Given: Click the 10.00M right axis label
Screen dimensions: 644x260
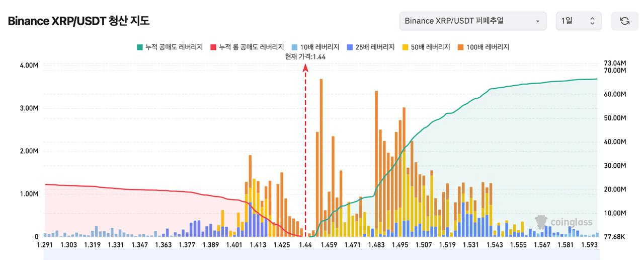Looking at the screenshot, I should coord(614,213).
